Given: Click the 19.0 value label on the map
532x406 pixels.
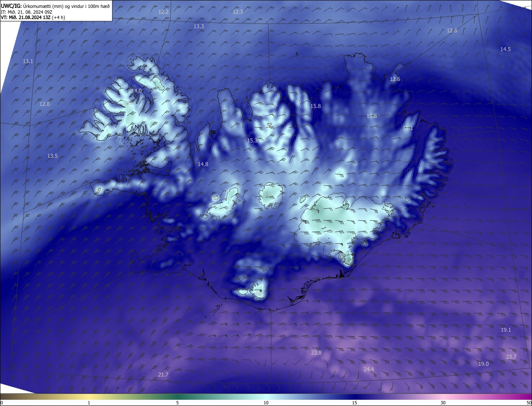Looking at the screenshot, I should coord(483,364).
